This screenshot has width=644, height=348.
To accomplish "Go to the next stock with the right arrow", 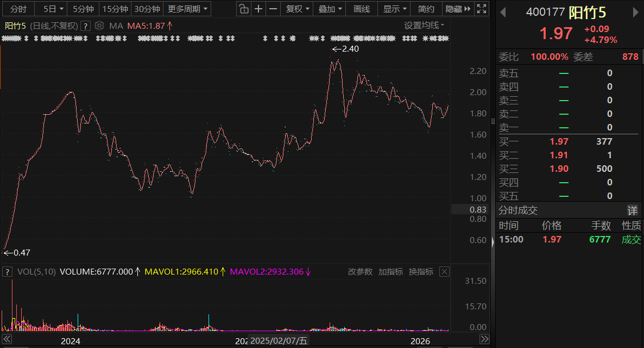I will (x=635, y=13).
